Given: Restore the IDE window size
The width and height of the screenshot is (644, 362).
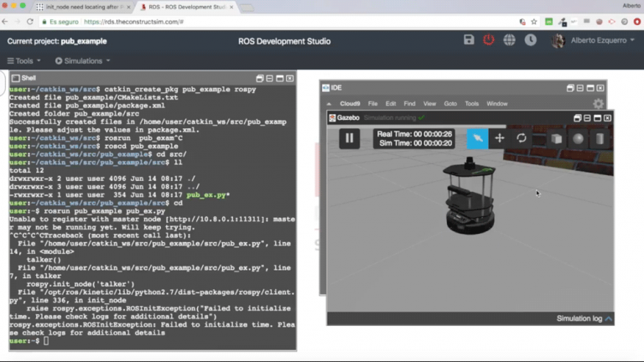Looking at the screenshot, I should [570, 88].
